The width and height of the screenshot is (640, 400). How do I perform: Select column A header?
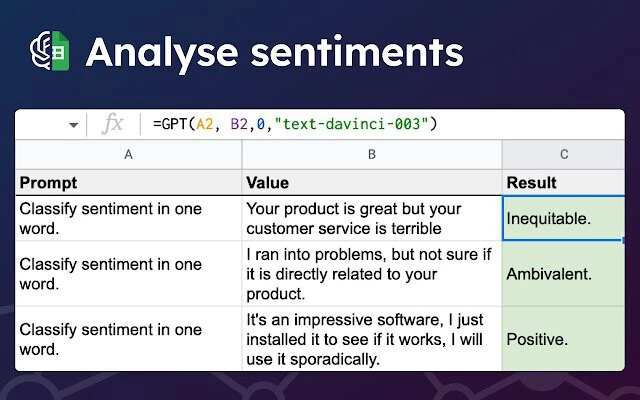[128, 154]
